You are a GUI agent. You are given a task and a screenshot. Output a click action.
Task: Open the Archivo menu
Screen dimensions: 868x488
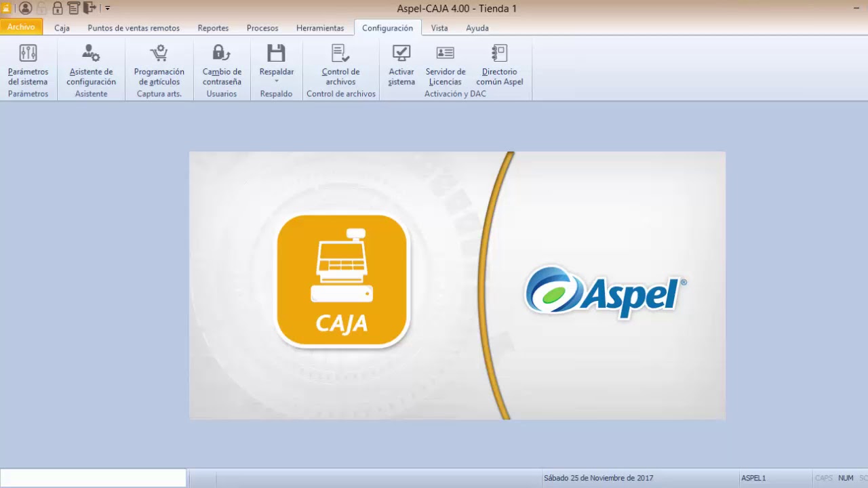[x=21, y=27]
